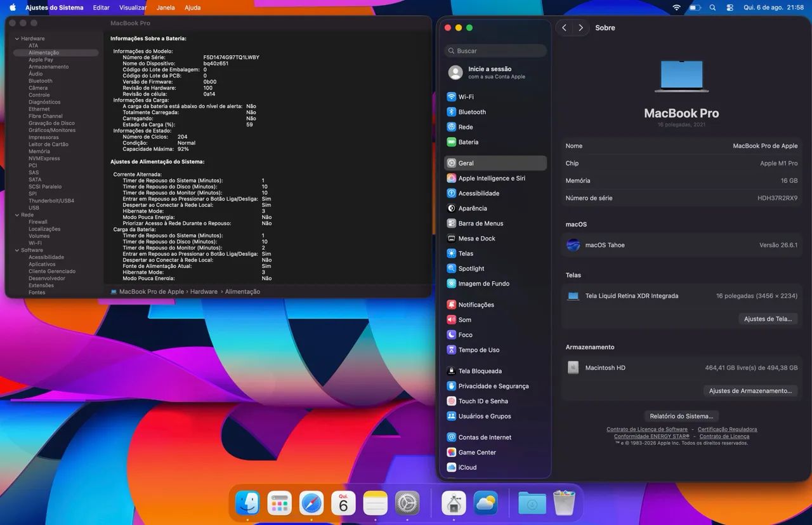Select Thunderbolt/USB4 in the Hardware tree
Screen dimensions: 812x525
click(51, 201)
